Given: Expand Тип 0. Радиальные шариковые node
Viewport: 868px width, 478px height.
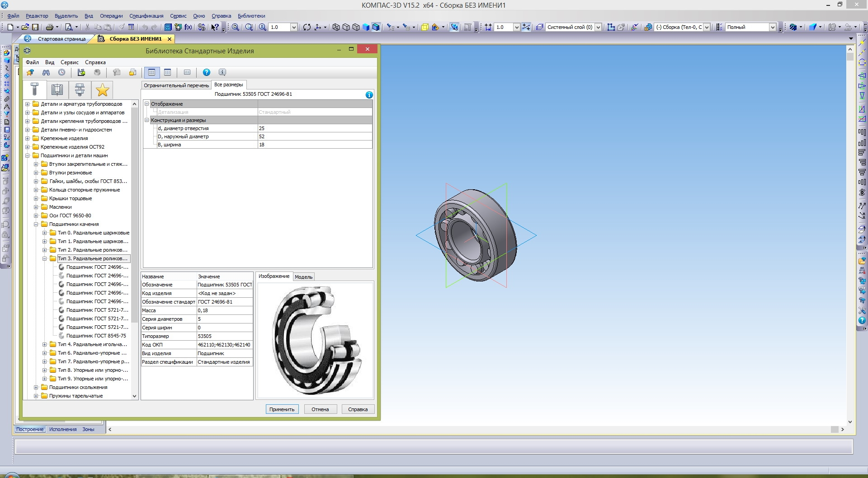Looking at the screenshot, I should click(x=45, y=233).
